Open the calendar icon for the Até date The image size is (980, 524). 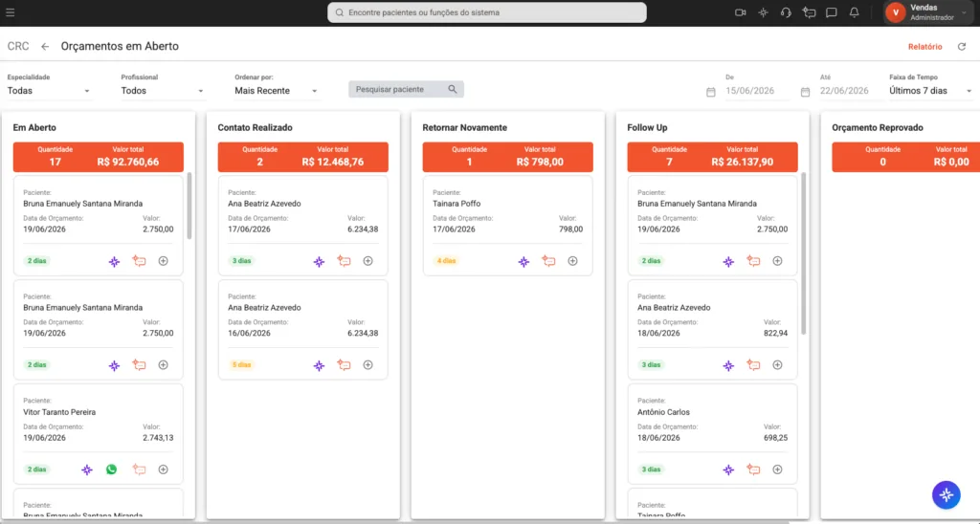[x=805, y=92]
